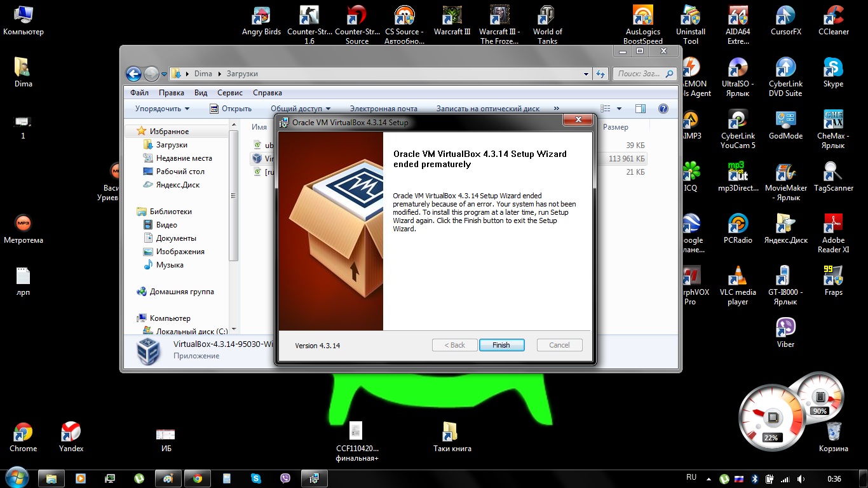The width and height of the screenshot is (868, 488).
Task: Click the volume icon in system tray
Action: click(801, 479)
